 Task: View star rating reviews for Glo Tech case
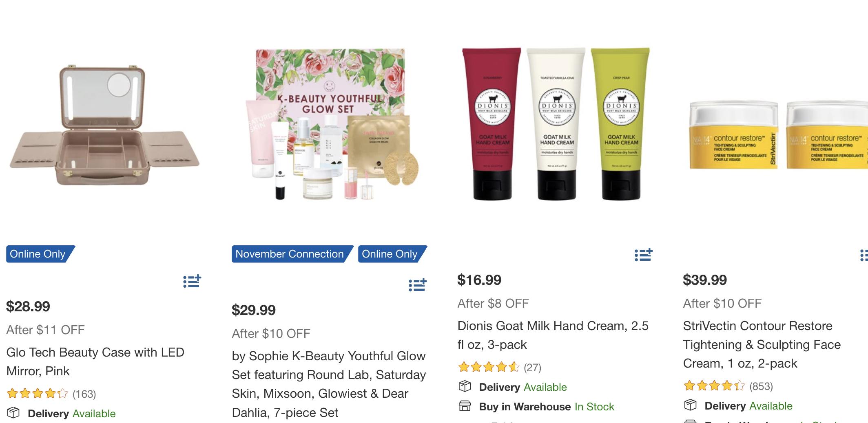tap(51, 394)
